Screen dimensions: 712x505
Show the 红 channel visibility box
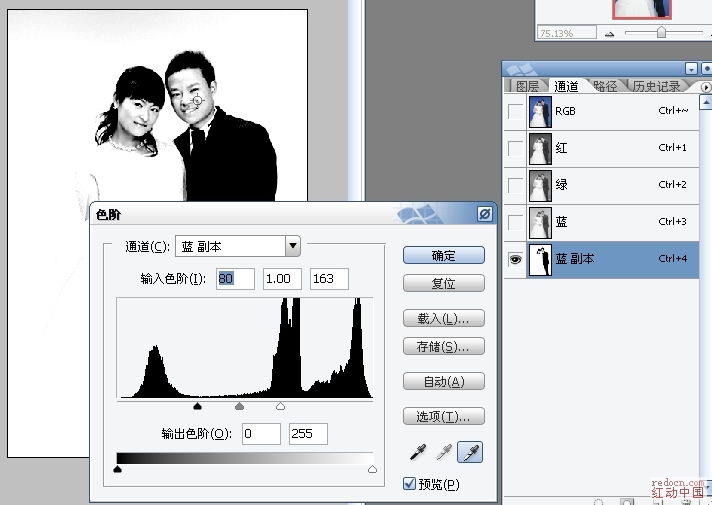point(515,149)
